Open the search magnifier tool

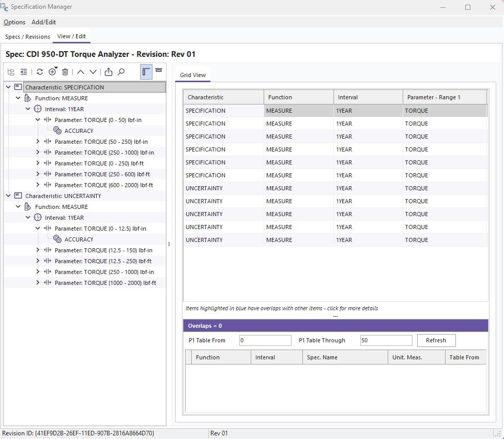[x=121, y=72]
